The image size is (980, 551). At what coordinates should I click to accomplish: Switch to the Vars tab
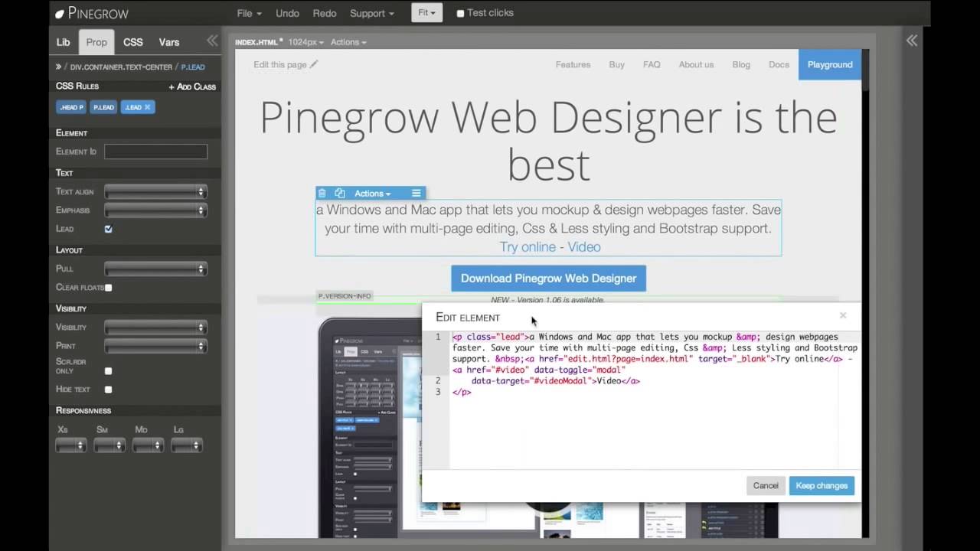169,42
